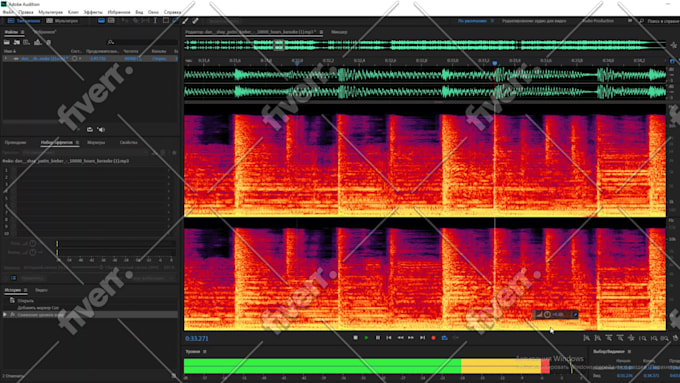Select the По умолчанию workspace
The height and width of the screenshot is (383, 680).
point(472,20)
